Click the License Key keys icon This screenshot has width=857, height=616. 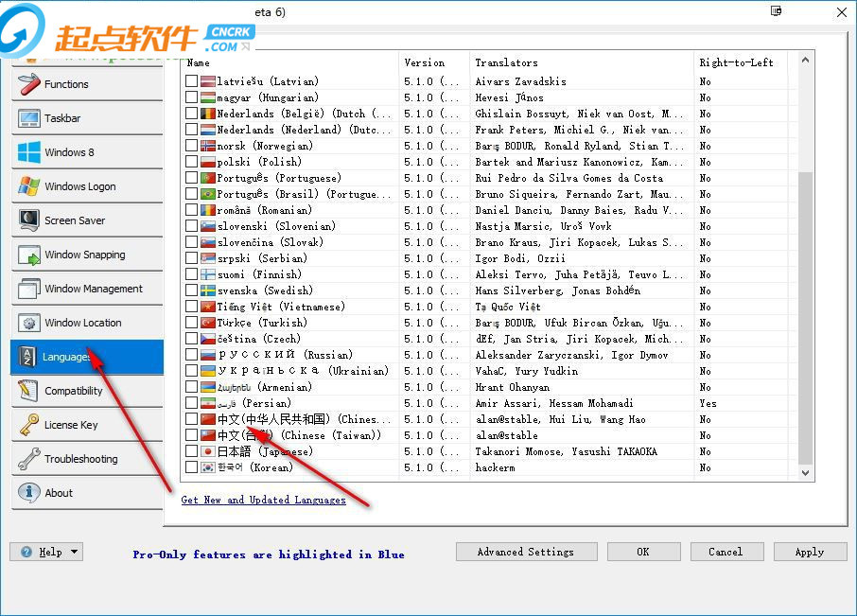[x=28, y=425]
